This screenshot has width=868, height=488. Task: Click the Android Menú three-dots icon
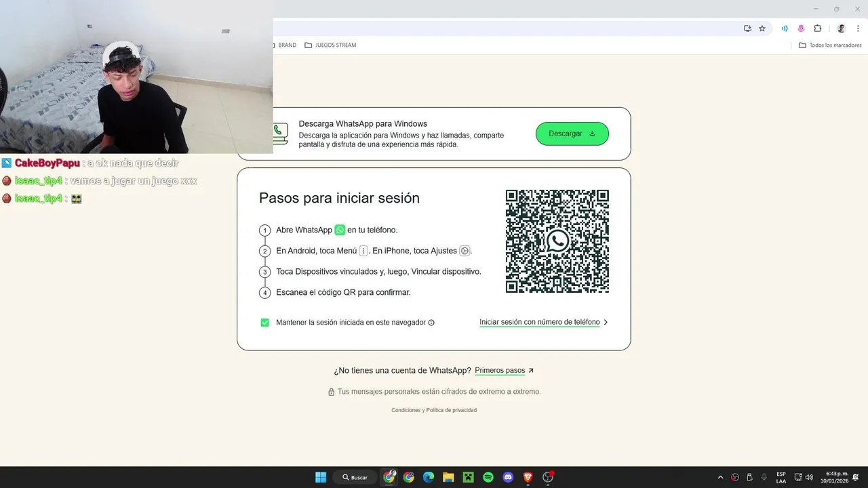pyautogui.click(x=363, y=251)
